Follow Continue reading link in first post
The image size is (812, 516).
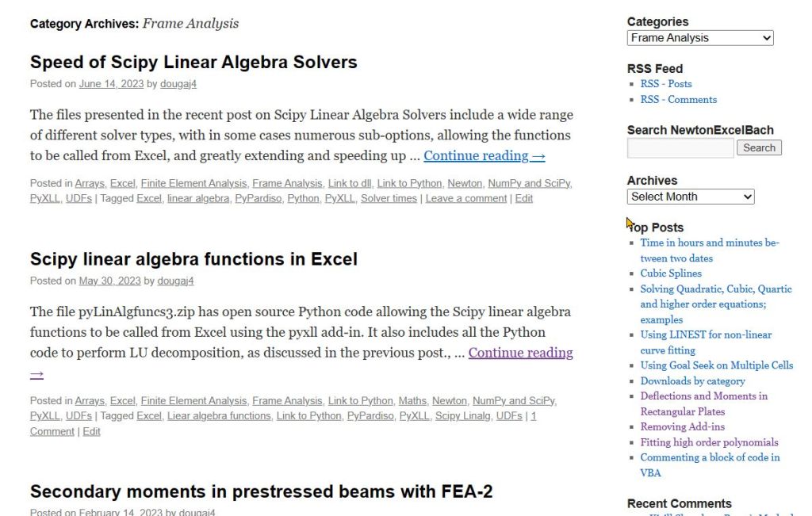pos(484,156)
